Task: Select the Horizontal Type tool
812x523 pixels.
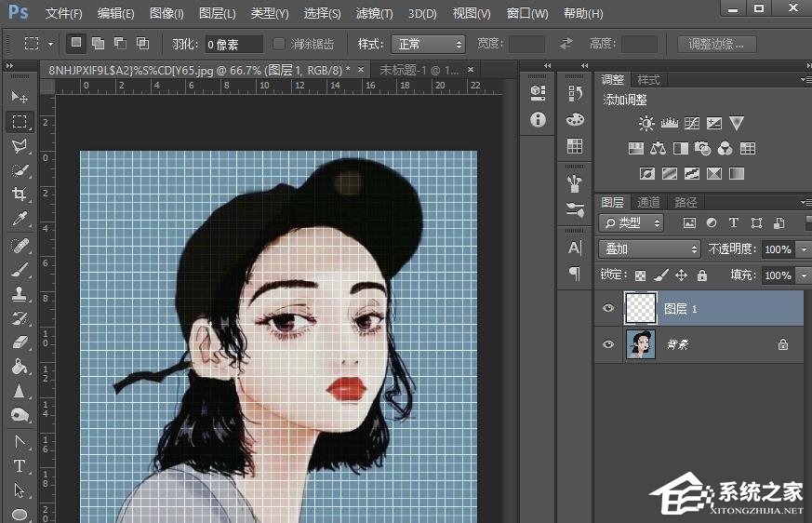Action: (x=19, y=465)
